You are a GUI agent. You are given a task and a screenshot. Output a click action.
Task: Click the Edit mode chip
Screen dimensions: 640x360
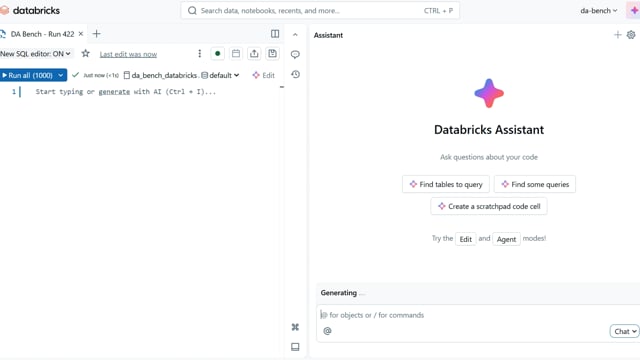click(x=465, y=239)
